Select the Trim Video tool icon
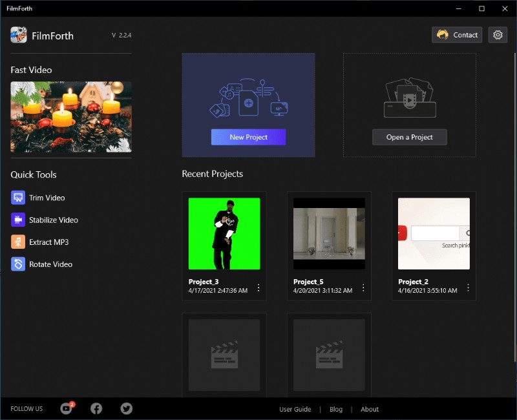Screen dimensions: 517x420 [x=18, y=198]
